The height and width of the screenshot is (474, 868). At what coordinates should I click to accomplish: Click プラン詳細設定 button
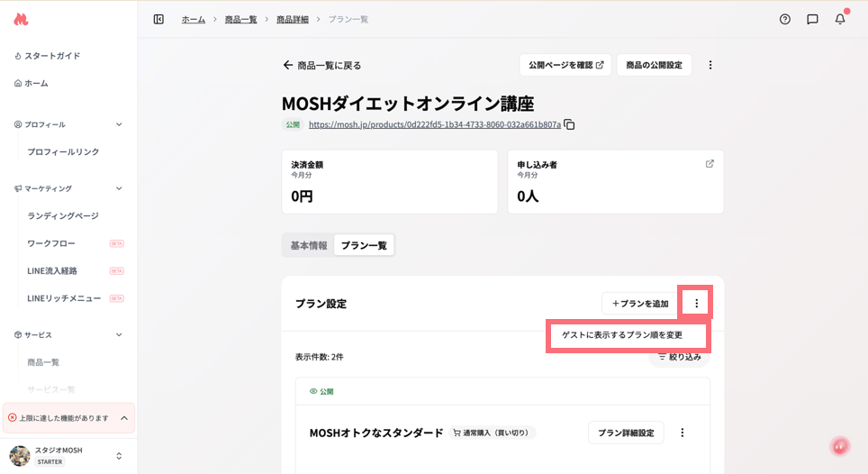(626, 433)
